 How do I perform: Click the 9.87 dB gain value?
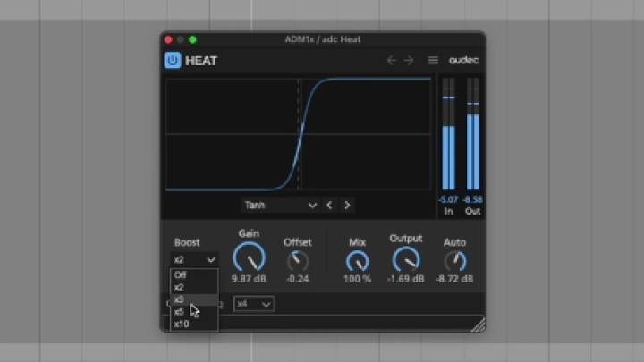coord(249,279)
